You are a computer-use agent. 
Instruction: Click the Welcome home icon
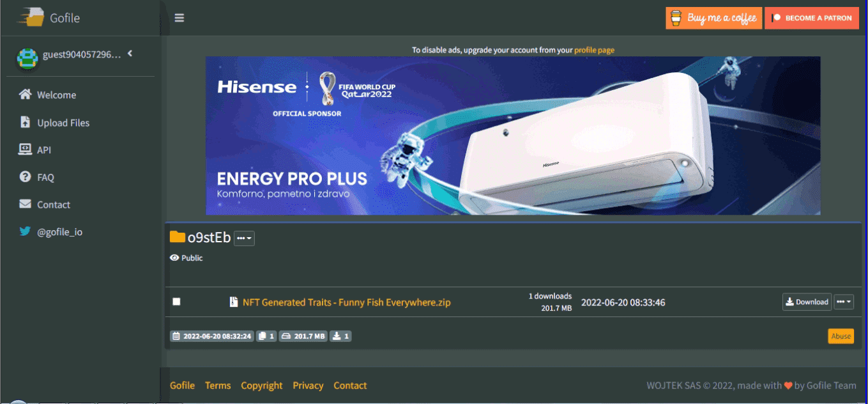(x=26, y=95)
